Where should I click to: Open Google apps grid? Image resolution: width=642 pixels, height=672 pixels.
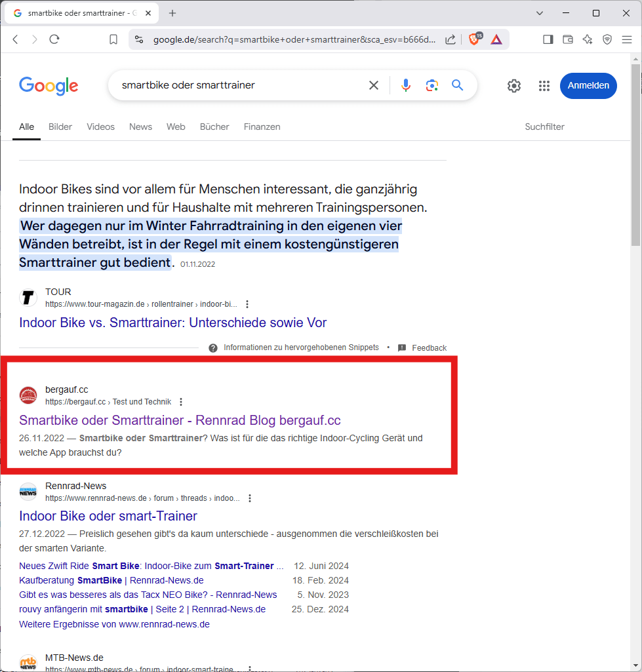[544, 86]
